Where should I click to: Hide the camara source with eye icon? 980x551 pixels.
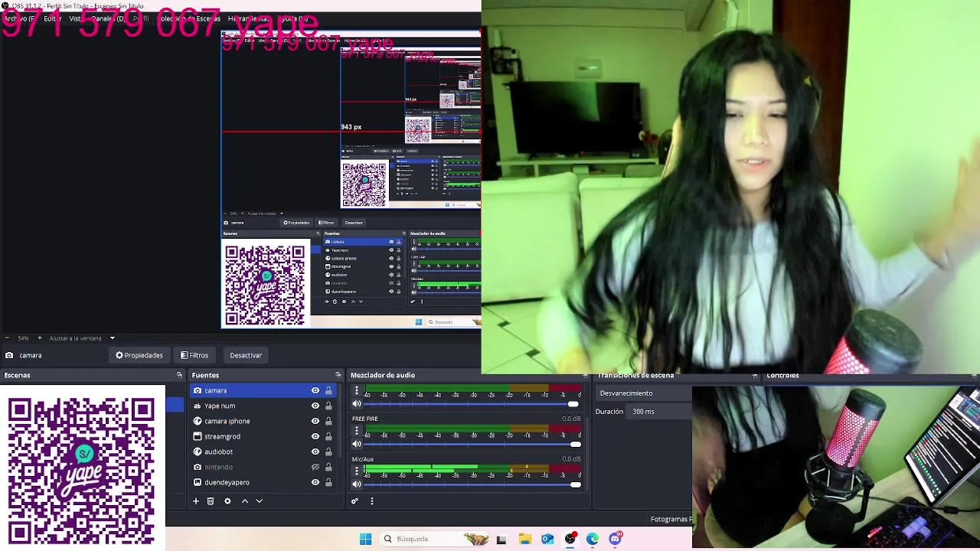pos(315,390)
